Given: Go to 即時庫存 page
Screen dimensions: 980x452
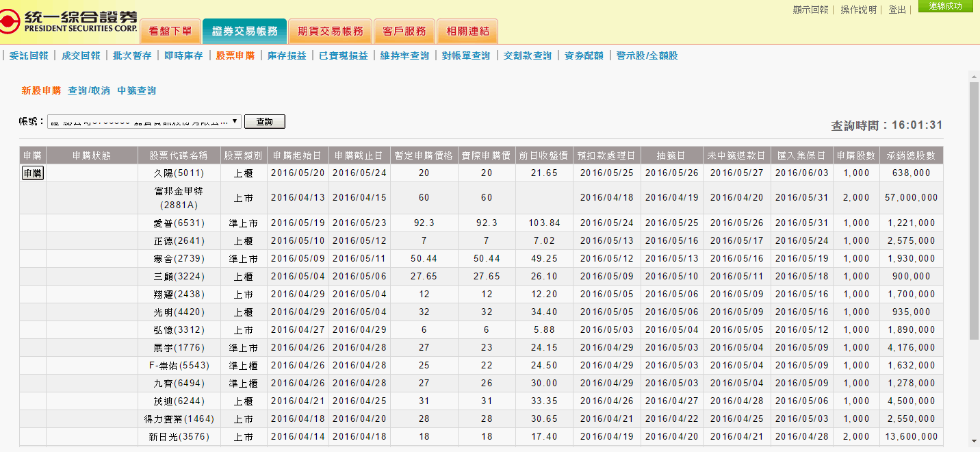Looking at the screenshot, I should [x=183, y=56].
